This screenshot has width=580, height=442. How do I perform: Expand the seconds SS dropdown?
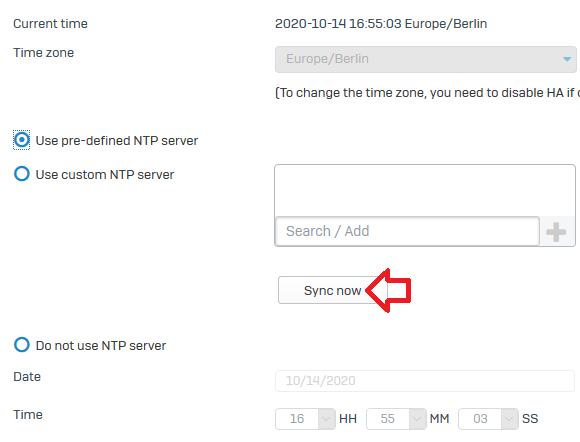509,419
